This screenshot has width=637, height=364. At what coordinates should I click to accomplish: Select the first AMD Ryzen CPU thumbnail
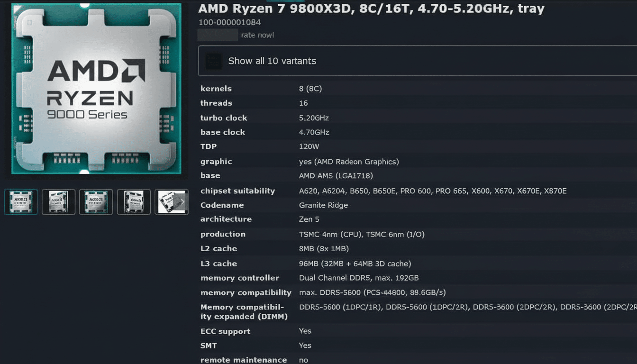point(21,201)
